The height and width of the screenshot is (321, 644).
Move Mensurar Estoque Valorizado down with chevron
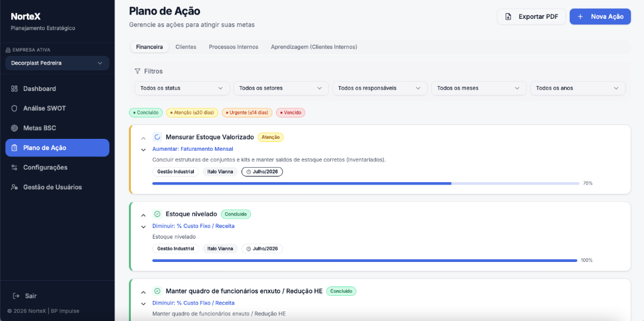click(x=143, y=150)
